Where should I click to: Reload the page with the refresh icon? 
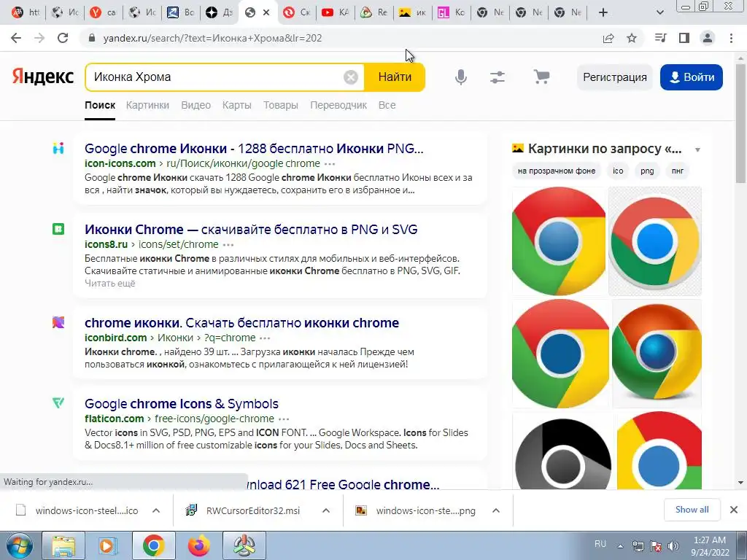coord(63,38)
